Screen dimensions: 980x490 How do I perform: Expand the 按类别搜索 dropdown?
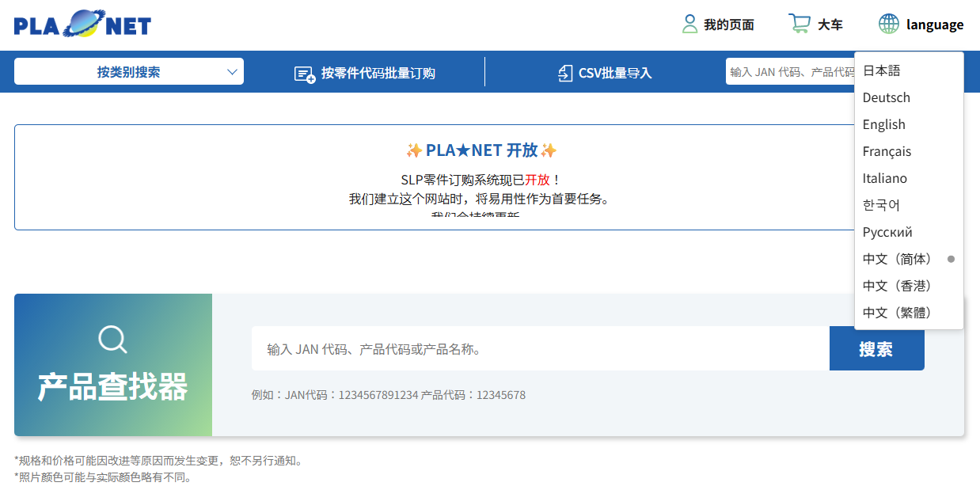tap(129, 72)
